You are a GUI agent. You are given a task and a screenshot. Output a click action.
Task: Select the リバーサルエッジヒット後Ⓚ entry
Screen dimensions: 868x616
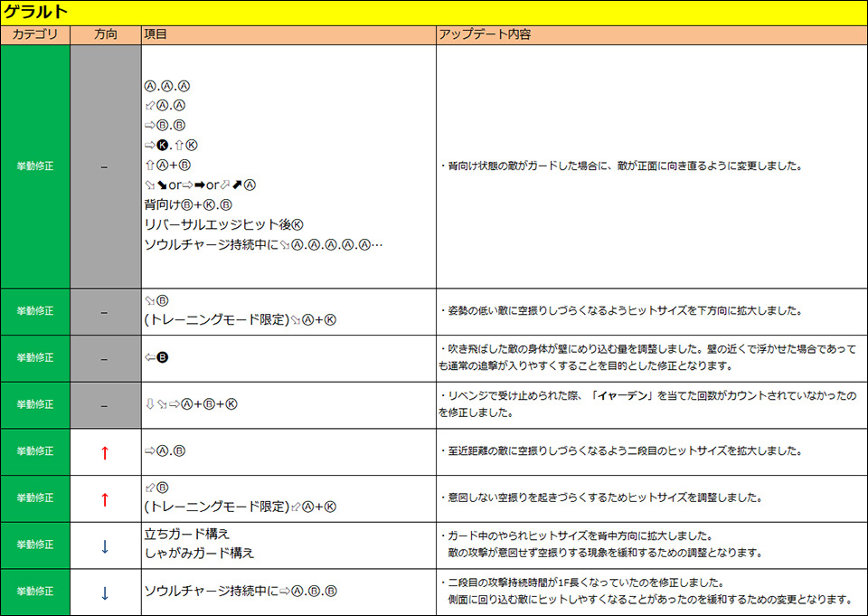[222, 224]
